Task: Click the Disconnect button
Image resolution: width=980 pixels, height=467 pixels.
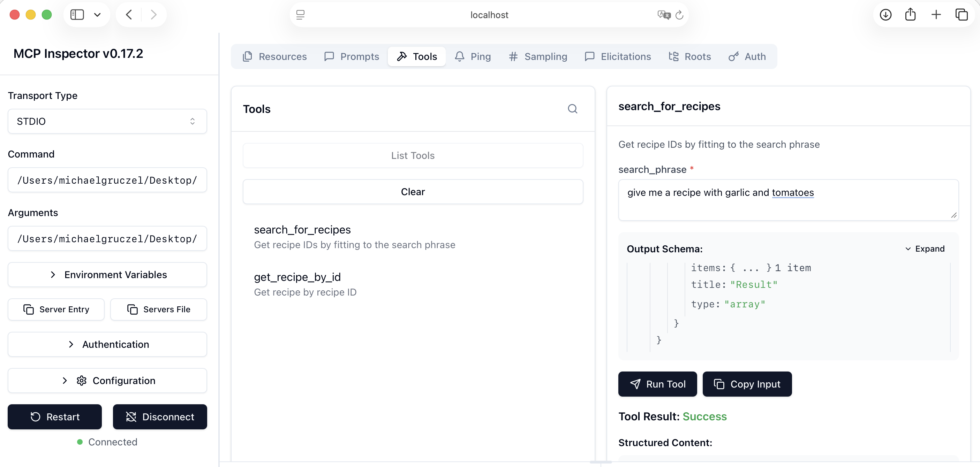Action: (160, 417)
